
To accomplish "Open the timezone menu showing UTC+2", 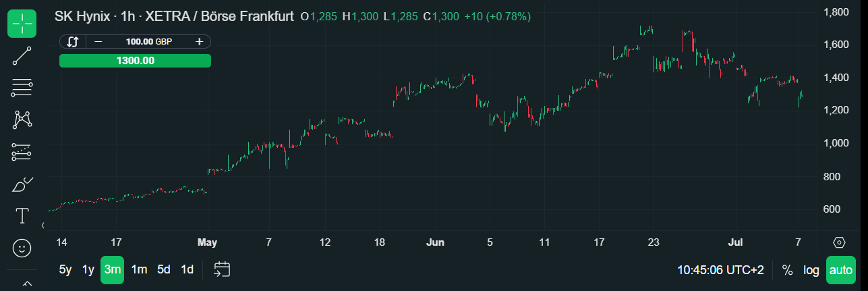I will click(x=720, y=270).
